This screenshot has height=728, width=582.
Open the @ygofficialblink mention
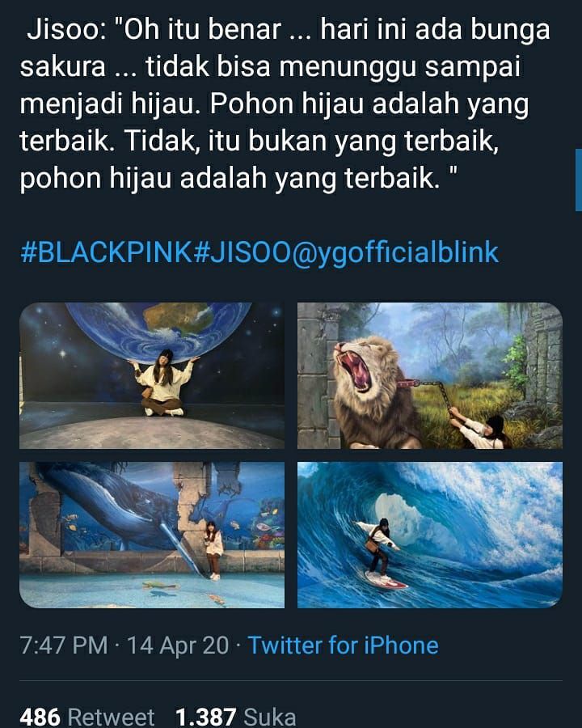pos(395,253)
